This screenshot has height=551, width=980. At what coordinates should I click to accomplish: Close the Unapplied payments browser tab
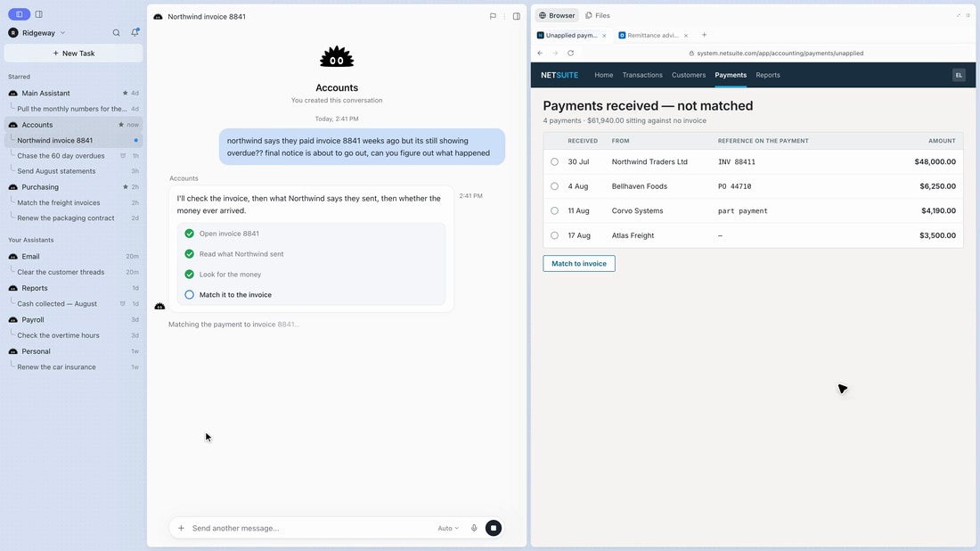pyautogui.click(x=604, y=36)
